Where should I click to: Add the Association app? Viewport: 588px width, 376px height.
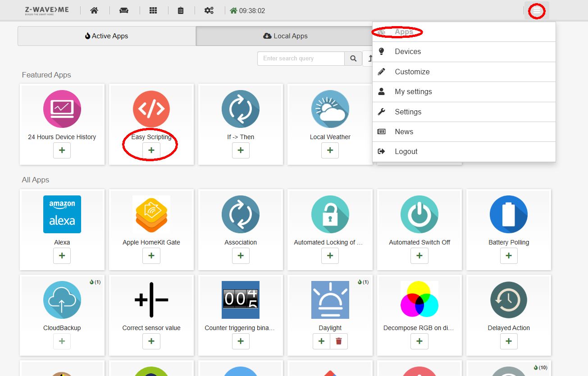pos(241,256)
